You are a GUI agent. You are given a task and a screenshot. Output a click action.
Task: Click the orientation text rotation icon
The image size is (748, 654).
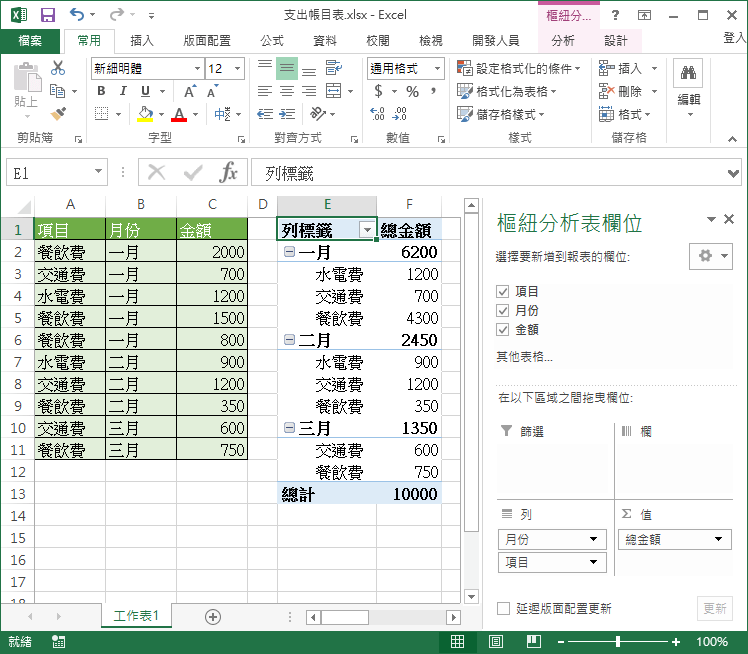point(318,114)
